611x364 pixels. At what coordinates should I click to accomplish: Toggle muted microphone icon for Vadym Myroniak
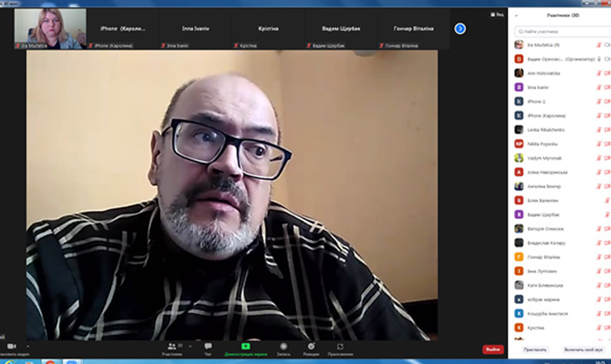coord(599,158)
